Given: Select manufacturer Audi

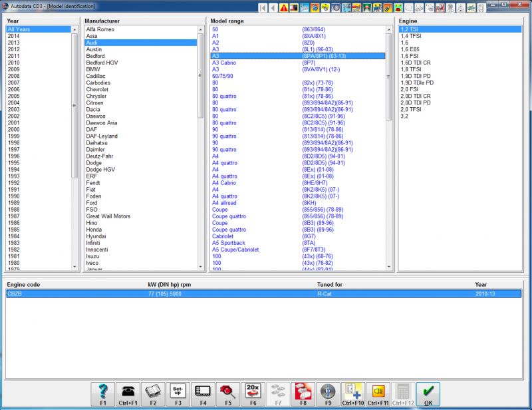Looking at the screenshot, I should point(140,43).
